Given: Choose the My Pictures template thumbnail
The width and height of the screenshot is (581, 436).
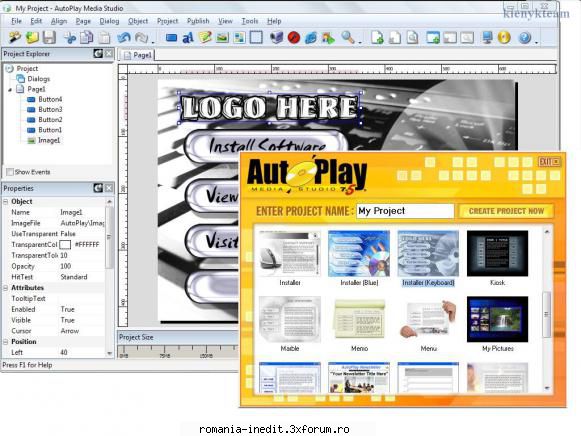Looking at the screenshot, I should click(x=497, y=319).
